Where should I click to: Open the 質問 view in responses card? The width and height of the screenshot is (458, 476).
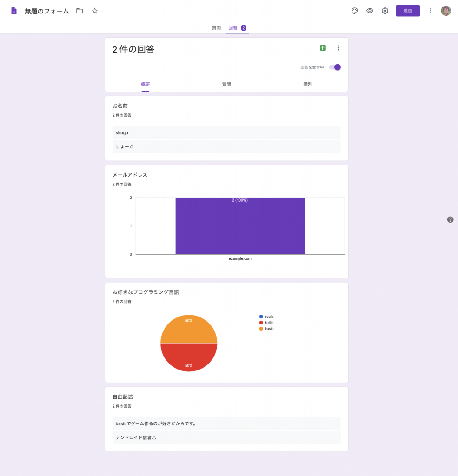[x=226, y=84]
